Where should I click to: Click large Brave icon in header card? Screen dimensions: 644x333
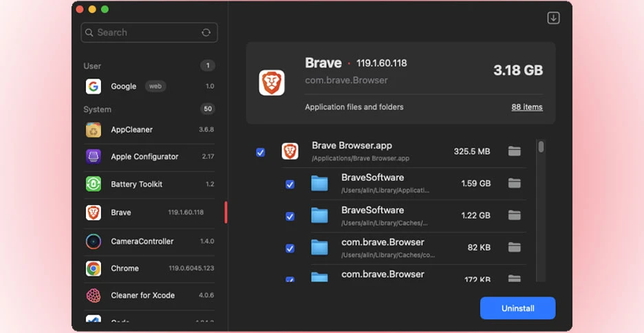click(x=272, y=83)
